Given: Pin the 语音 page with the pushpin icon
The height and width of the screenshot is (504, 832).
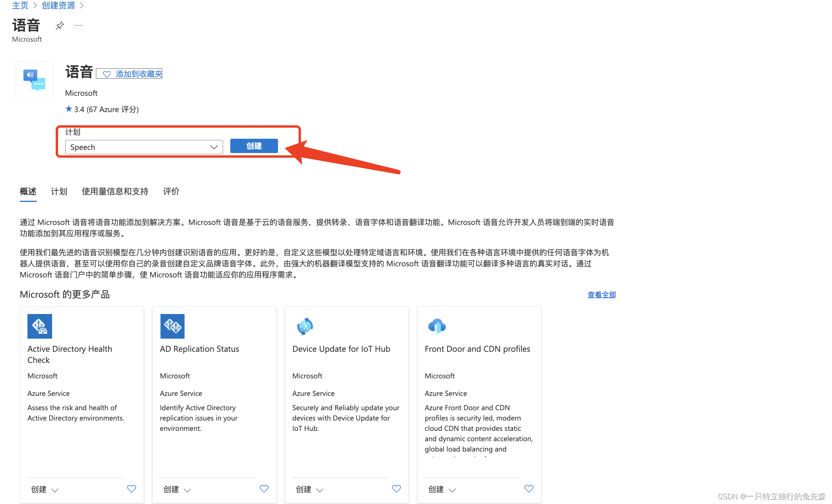Looking at the screenshot, I should point(60,26).
